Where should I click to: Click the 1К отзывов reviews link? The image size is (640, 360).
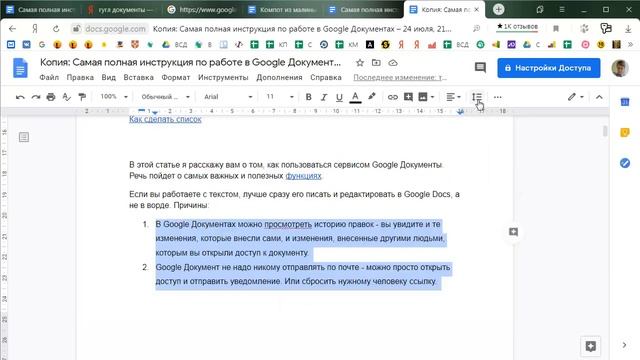point(517,27)
